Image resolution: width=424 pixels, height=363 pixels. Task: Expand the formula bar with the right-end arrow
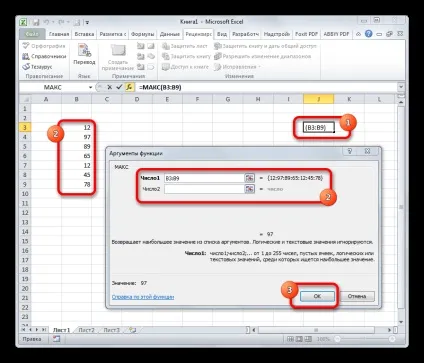[401, 87]
